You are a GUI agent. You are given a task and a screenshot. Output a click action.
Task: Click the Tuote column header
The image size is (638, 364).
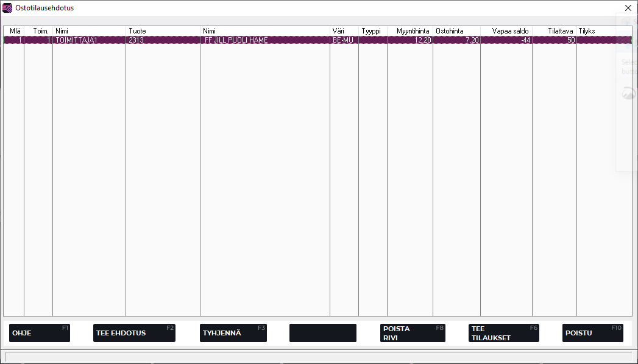163,31
